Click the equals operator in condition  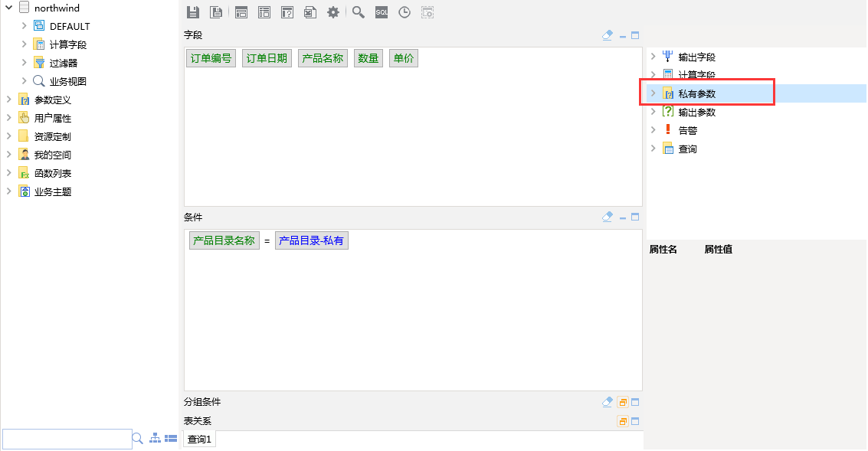coord(267,241)
